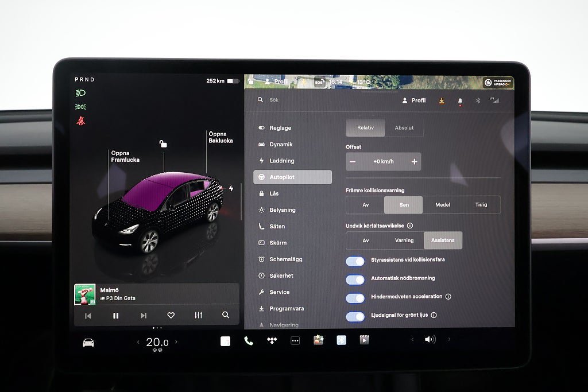The width and height of the screenshot is (588, 392).
Task: Search media with the magnifier icon
Action: point(226,315)
